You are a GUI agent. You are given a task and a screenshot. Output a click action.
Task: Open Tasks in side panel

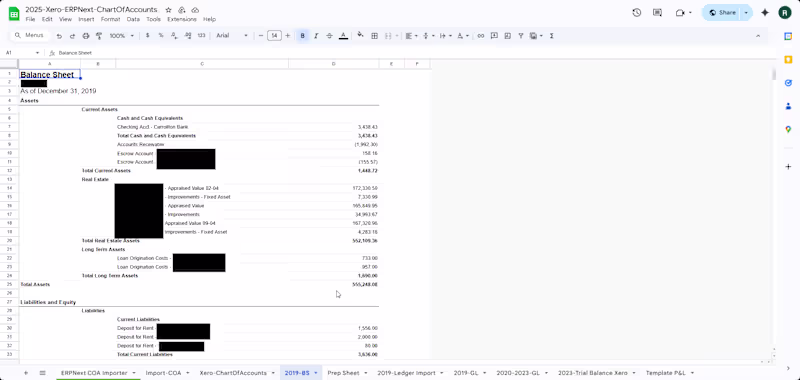tap(788, 83)
